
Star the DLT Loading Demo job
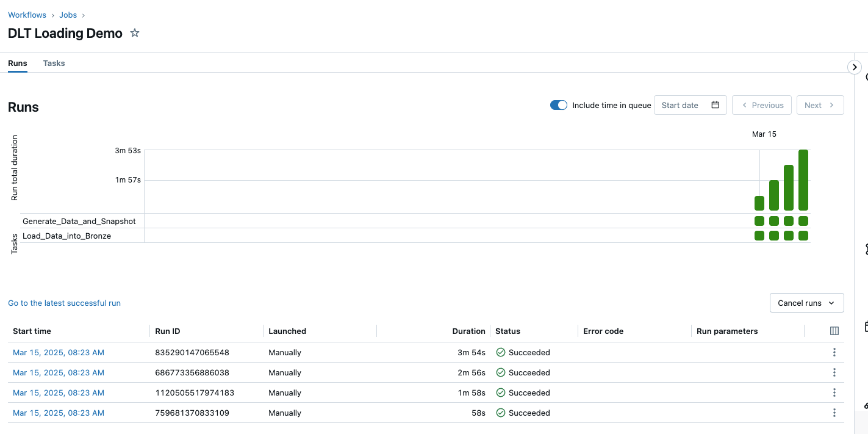(x=135, y=33)
